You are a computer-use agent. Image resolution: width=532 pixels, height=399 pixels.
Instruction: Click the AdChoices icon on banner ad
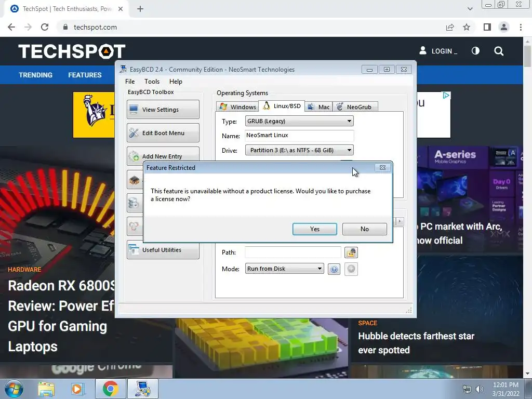click(x=446, y=96)
